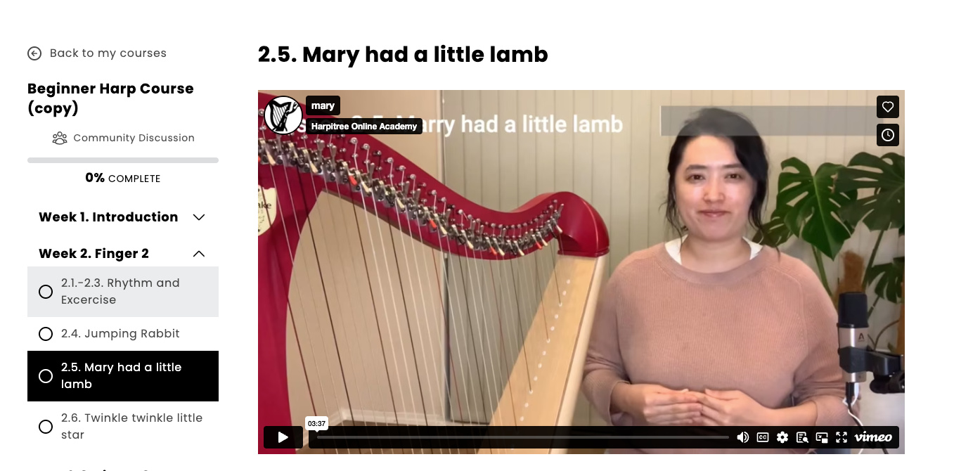
Task: Mark 2.4. Jumping Rabbit lesson complete circle
Action: 46,334
